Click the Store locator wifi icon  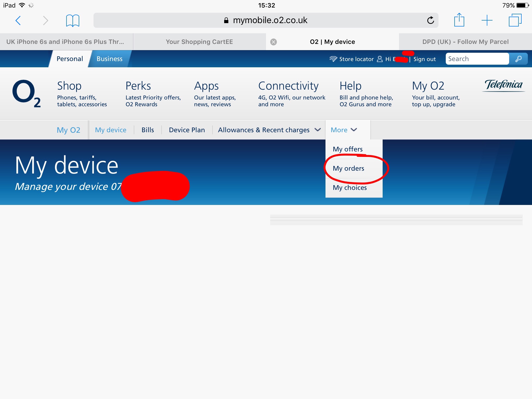pos(333,59)
